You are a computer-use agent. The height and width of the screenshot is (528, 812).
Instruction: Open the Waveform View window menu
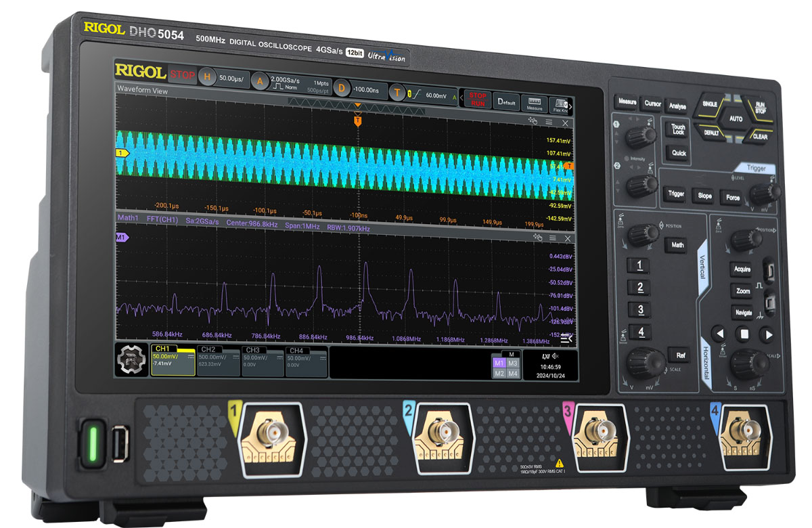point(549,123)
